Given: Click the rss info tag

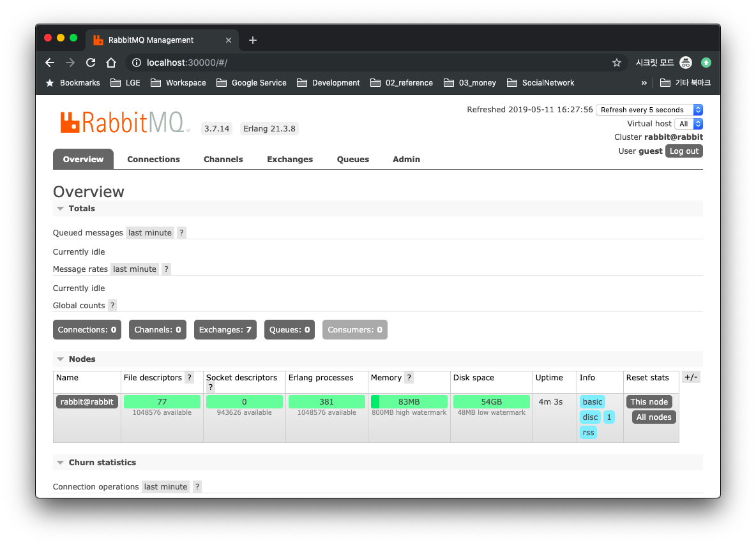Looking at the screenshot, I should [588, 433].
